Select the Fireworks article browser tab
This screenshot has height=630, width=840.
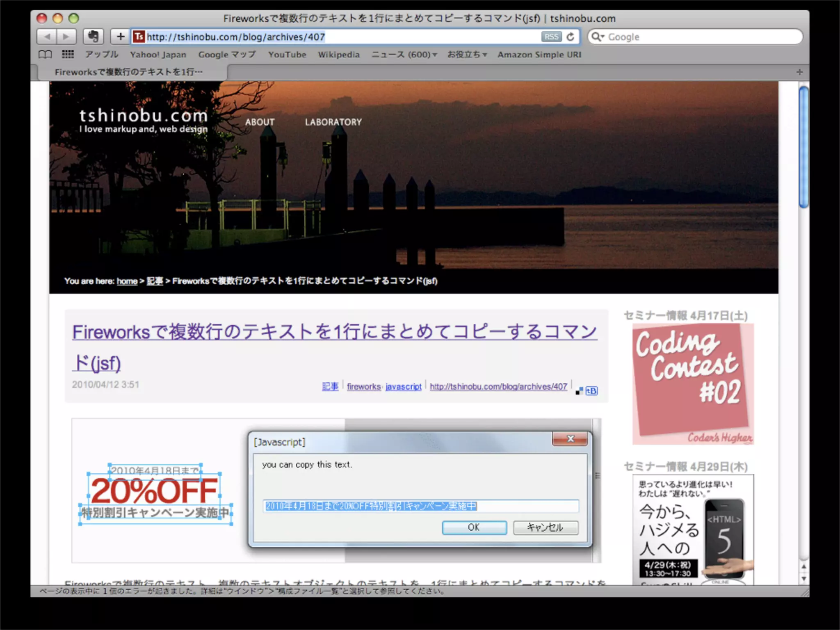click(129, 72)
